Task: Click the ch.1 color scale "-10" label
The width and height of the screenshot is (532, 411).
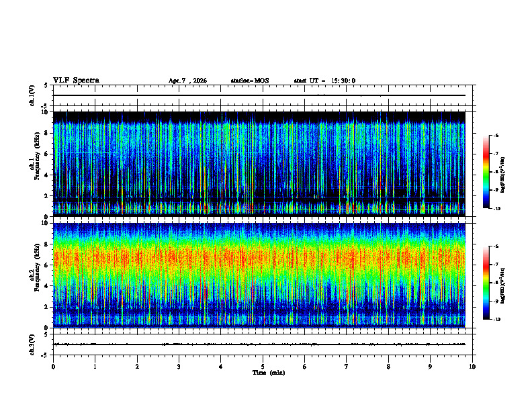Action: [496, 209]
